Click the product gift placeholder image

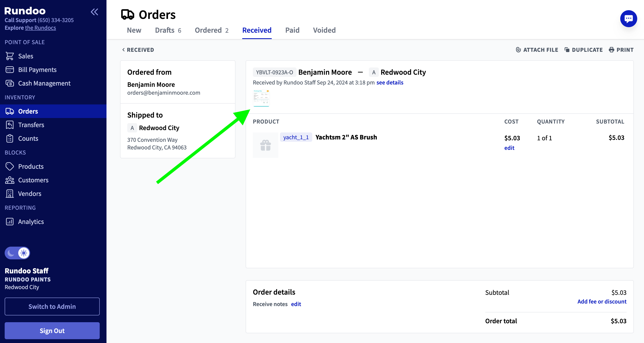pos(266,145)
